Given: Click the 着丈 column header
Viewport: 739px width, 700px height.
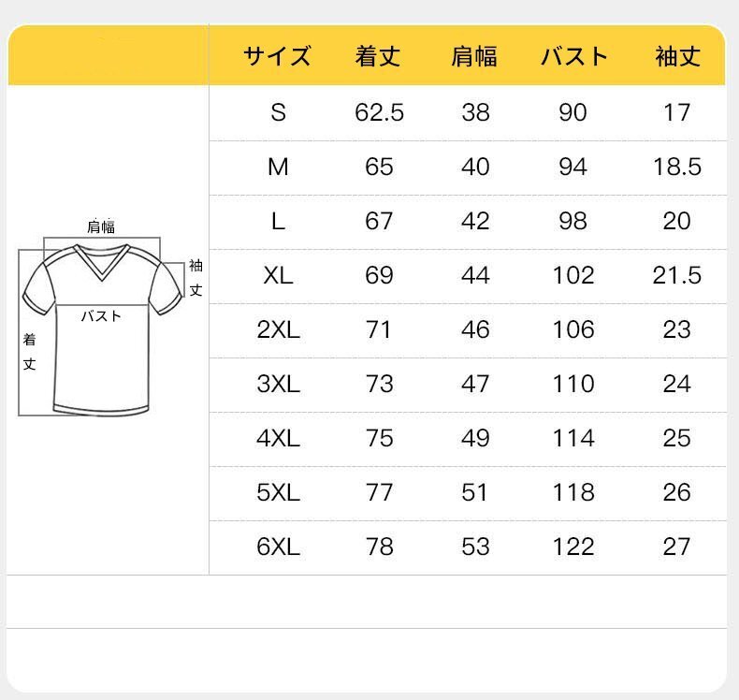Looking at the screenshot, I should pyautogui.click(x=379, y=57).
